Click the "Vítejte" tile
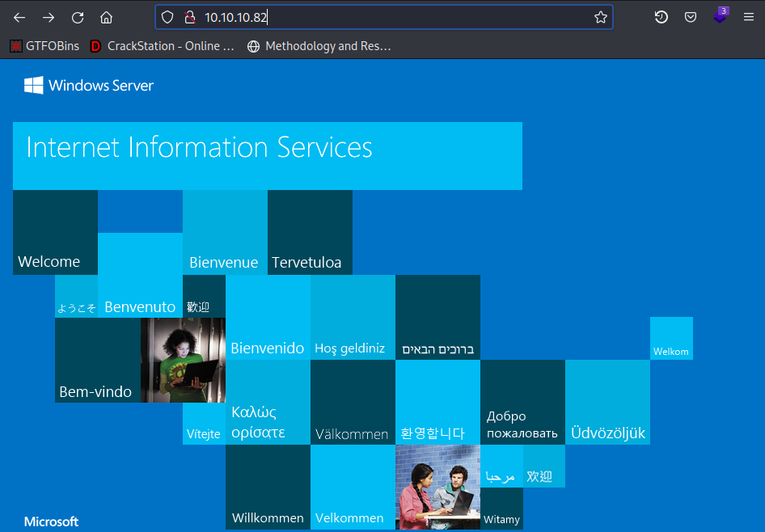This screenshot has width=765, height=532. [x=204, y=424]
